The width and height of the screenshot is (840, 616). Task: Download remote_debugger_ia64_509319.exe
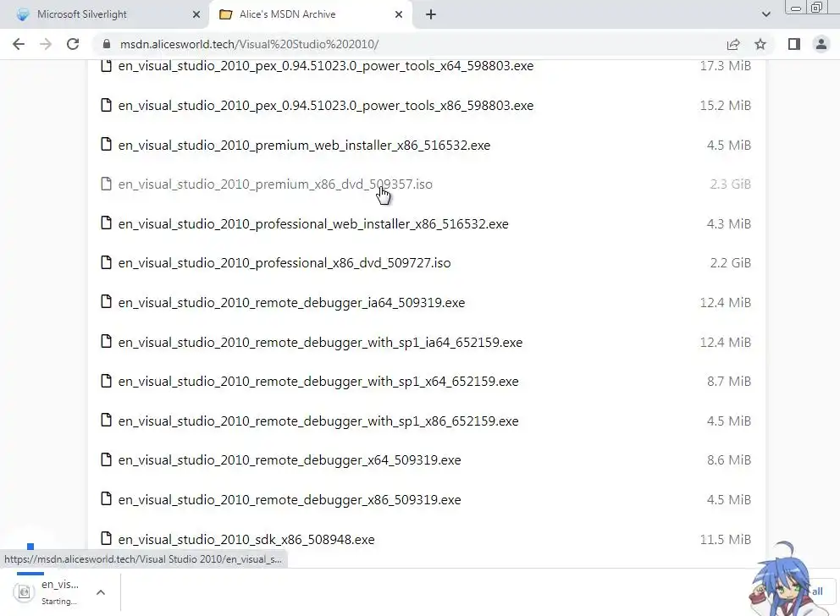click(x=291, y=302)
